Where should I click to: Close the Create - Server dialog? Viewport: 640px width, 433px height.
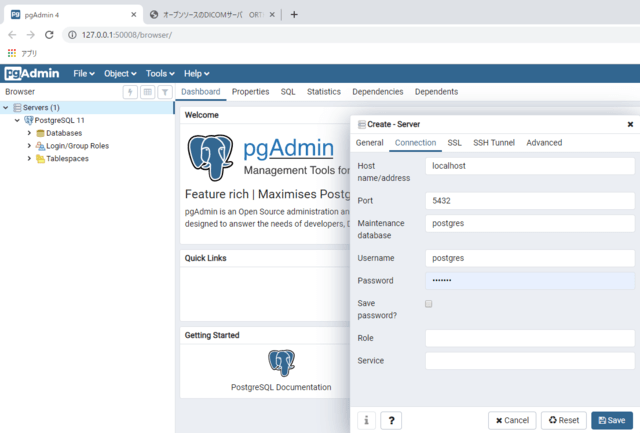pos(630,124)
